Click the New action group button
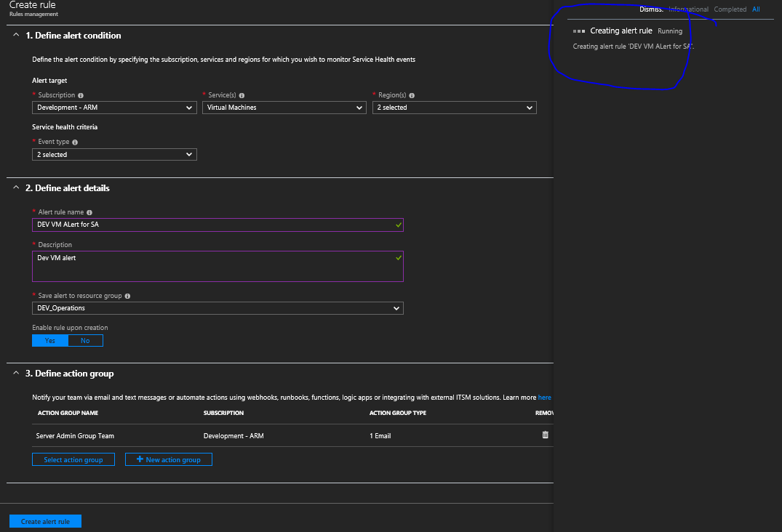Screen dimensions: 782x532 click(x=169, y=459)
